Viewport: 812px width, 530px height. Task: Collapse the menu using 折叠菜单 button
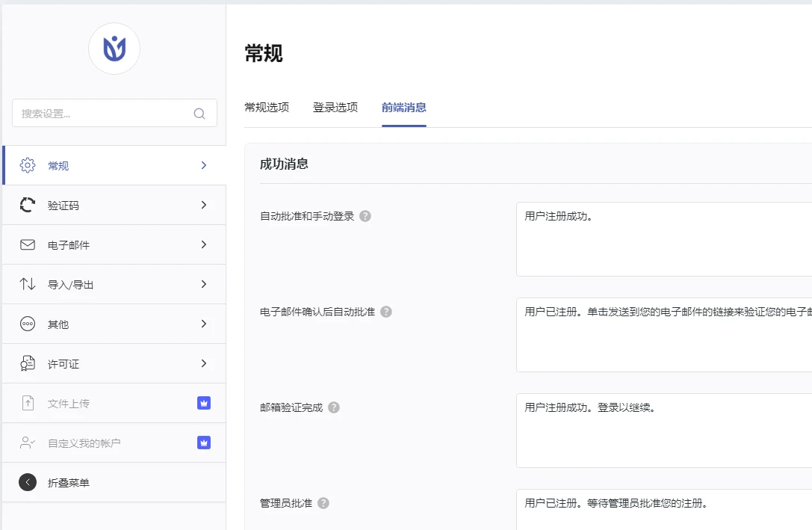pos(28,482)
